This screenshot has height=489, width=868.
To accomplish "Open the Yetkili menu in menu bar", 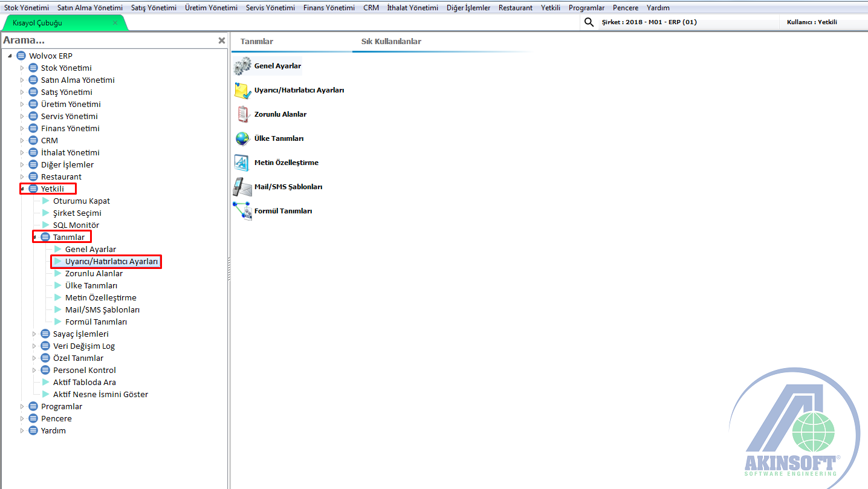I will 551,8.
